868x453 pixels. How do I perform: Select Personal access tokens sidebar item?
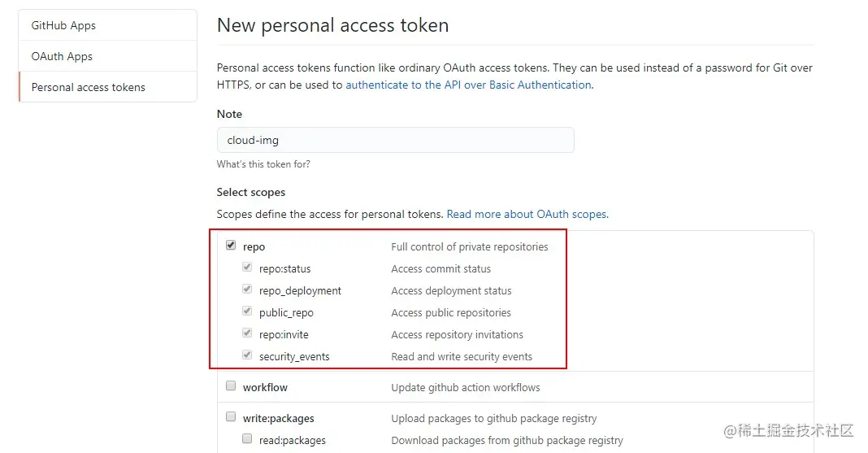point(88,87)
